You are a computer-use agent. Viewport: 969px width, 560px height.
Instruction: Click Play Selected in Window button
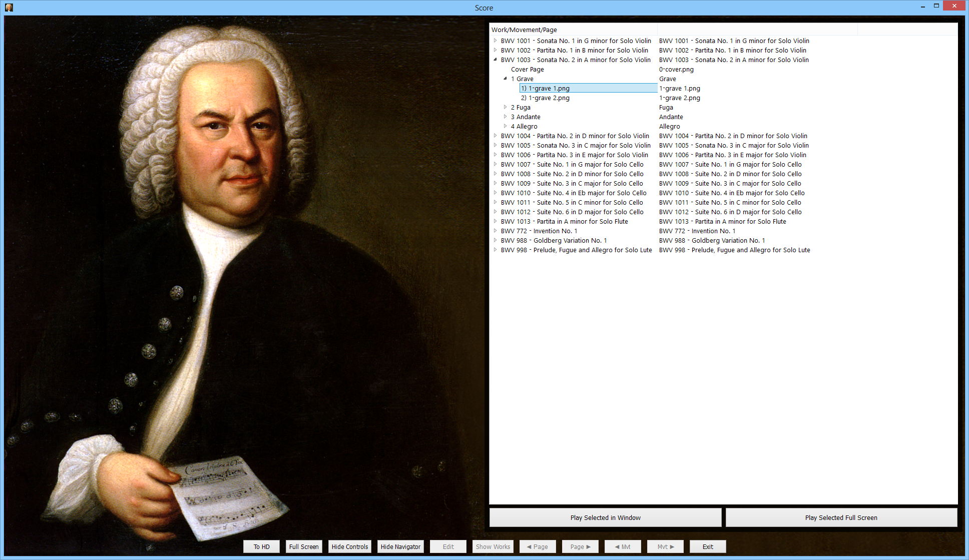(x=605, y=517)
